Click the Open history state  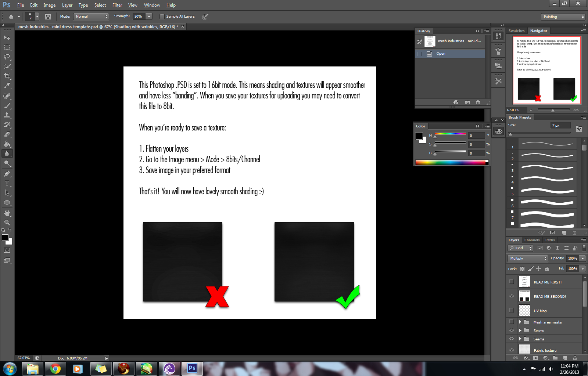[x=441, y=54]
